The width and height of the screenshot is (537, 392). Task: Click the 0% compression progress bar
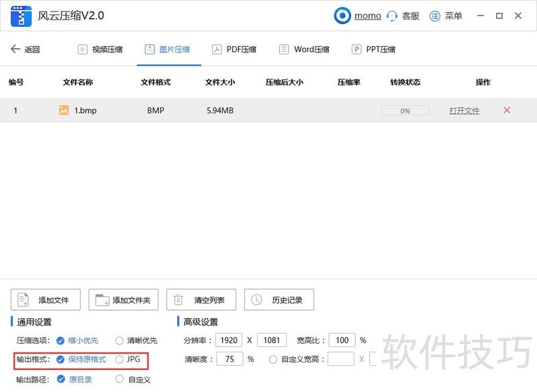[x=405, y=110]
